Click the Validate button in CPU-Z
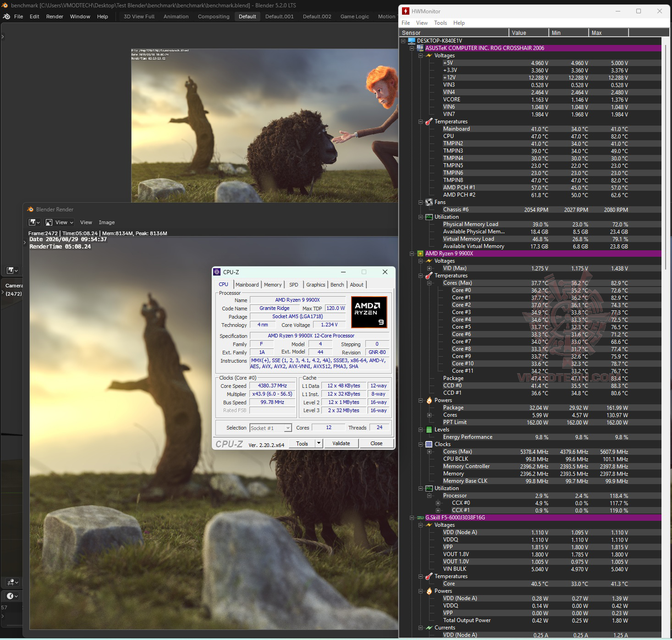Viewport: 672px width, 640px height. click(x=341, y=443)
